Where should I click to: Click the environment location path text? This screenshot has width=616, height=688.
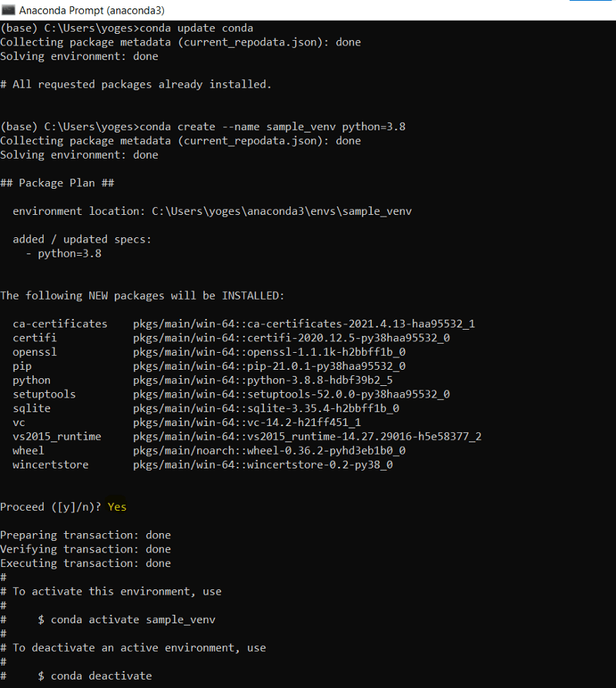tap(282, 211)
